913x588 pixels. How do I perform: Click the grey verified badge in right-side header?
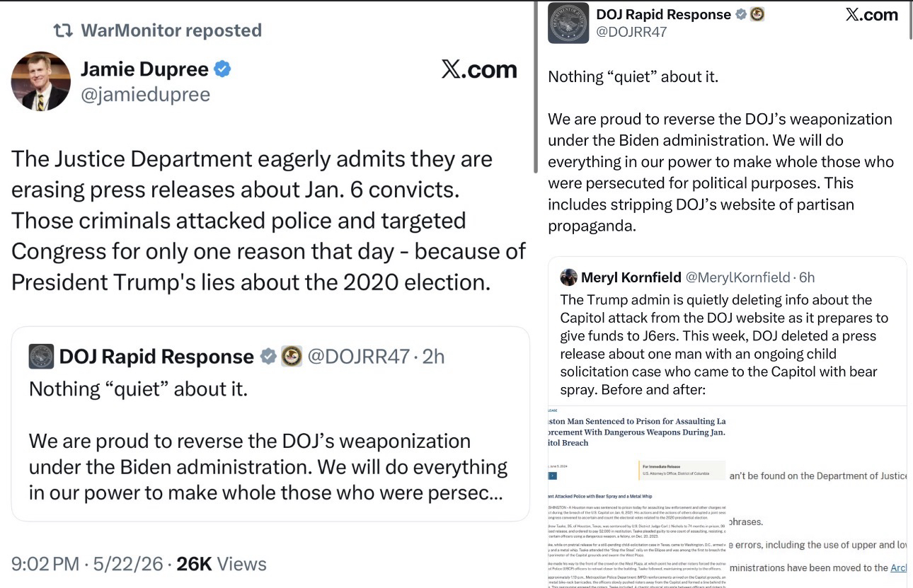[x=741, y=14]
